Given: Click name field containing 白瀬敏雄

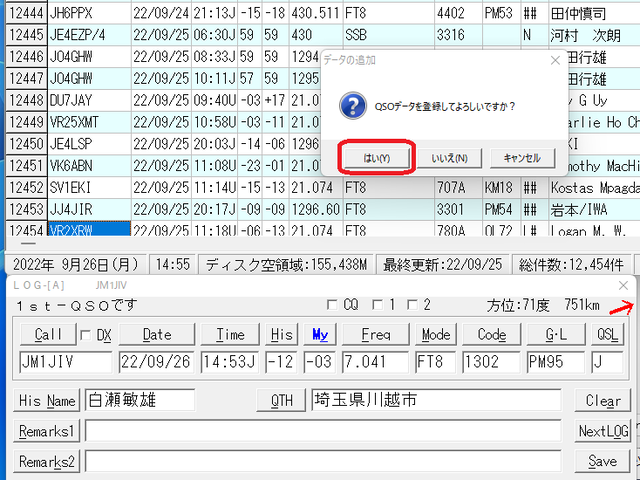Looking at the screenshot, I should 140,400.
